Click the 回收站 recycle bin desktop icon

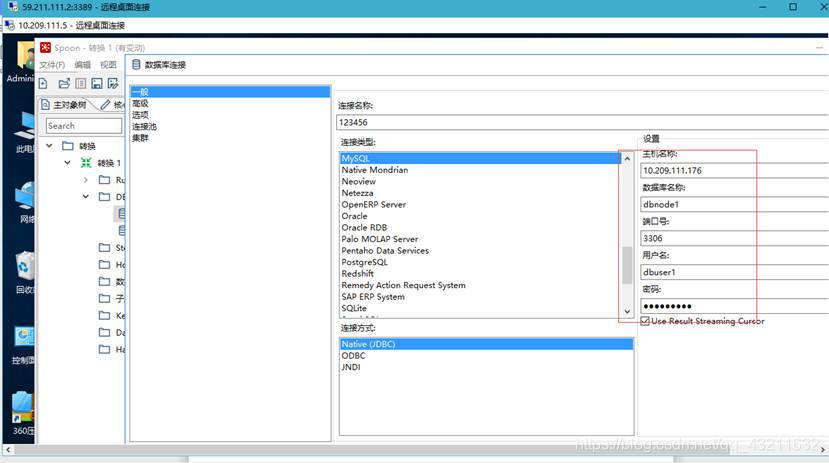pos(25,265)
